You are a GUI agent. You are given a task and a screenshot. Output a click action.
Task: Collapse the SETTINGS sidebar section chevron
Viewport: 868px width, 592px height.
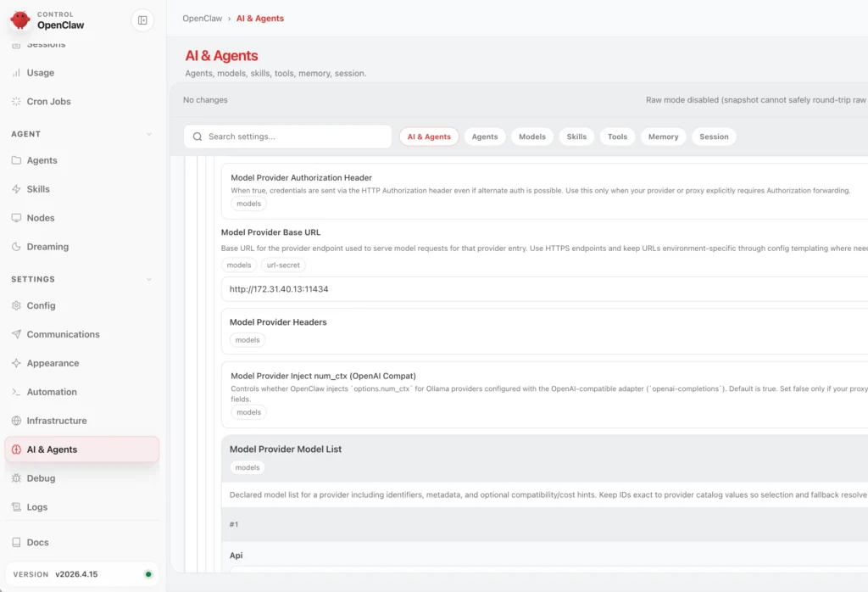(x=149, y=279)
